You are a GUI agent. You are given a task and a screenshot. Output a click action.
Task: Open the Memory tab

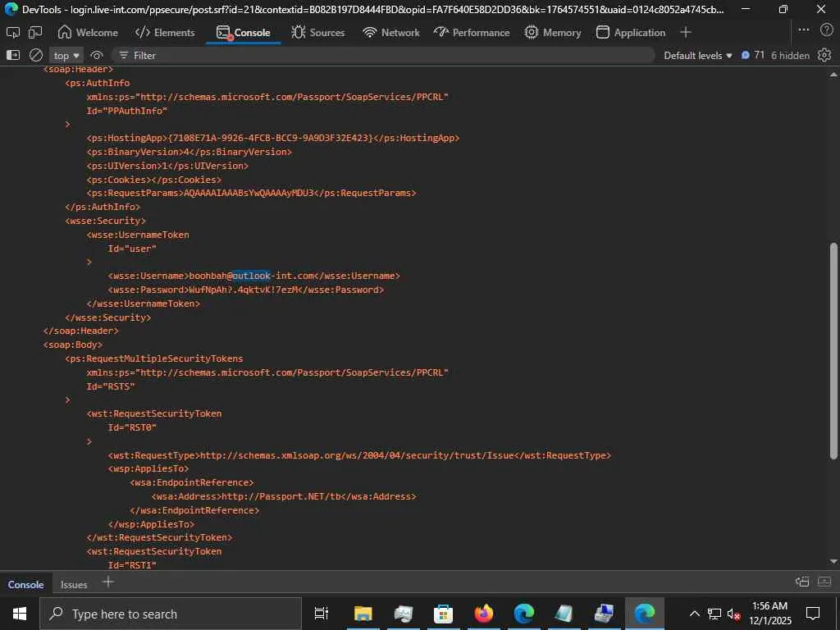pyautogui.click(x=553, y=33)
